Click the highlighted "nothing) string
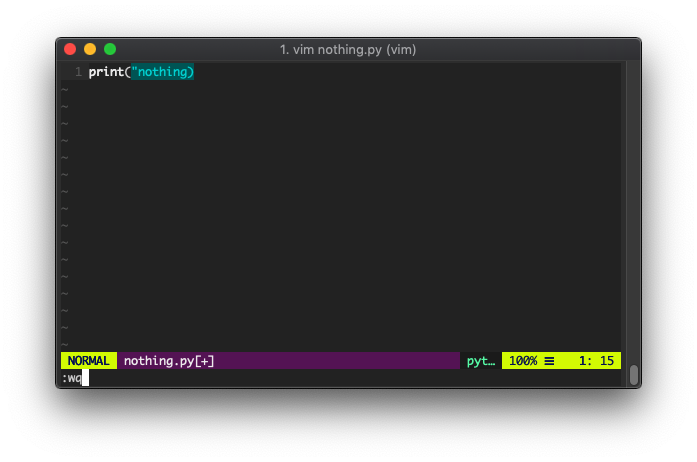 coord(162,72)
